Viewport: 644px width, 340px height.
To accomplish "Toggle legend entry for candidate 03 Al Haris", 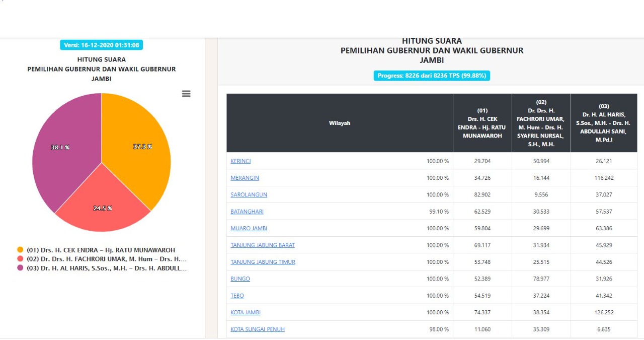I will point(106,268).
